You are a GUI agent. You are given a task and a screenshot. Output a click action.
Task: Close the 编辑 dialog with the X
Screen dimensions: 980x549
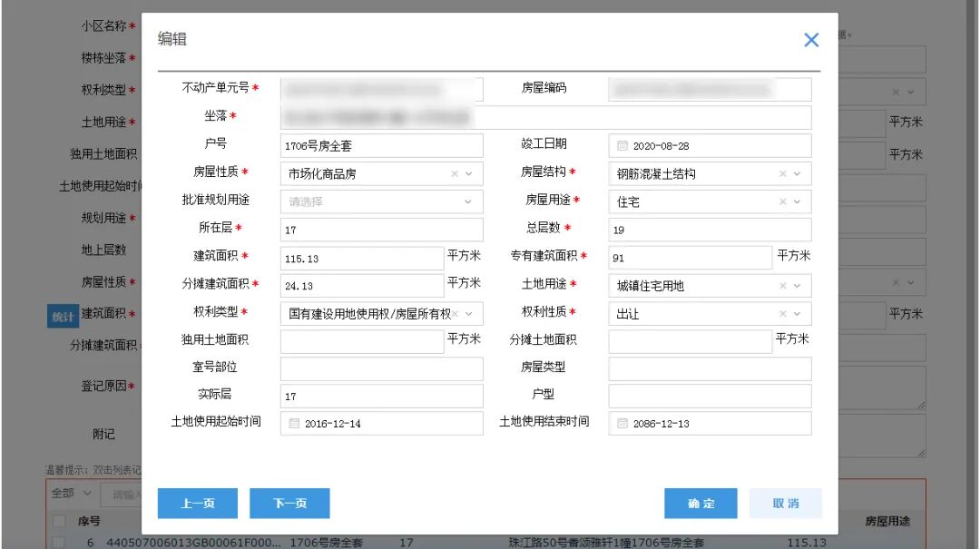810,40
